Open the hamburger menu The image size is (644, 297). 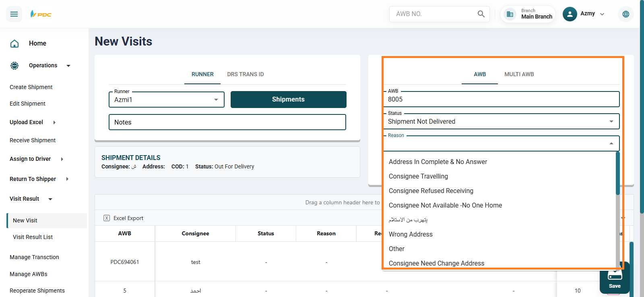(14, 14)
